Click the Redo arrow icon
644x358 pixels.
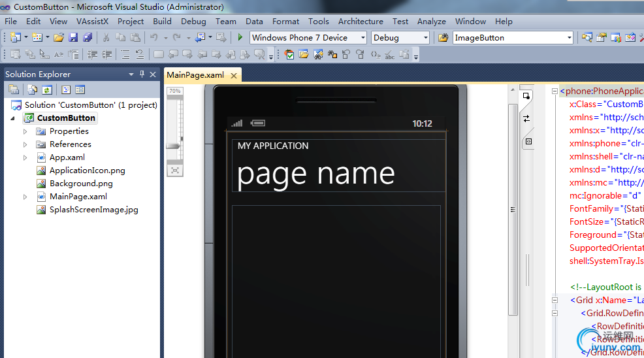[x=176, y=37]
